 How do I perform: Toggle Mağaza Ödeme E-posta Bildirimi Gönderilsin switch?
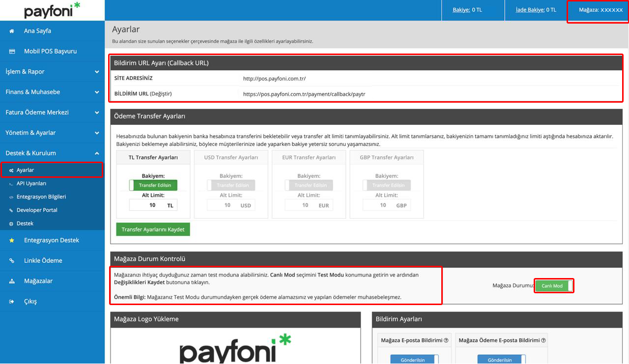(x=501, y=360)
